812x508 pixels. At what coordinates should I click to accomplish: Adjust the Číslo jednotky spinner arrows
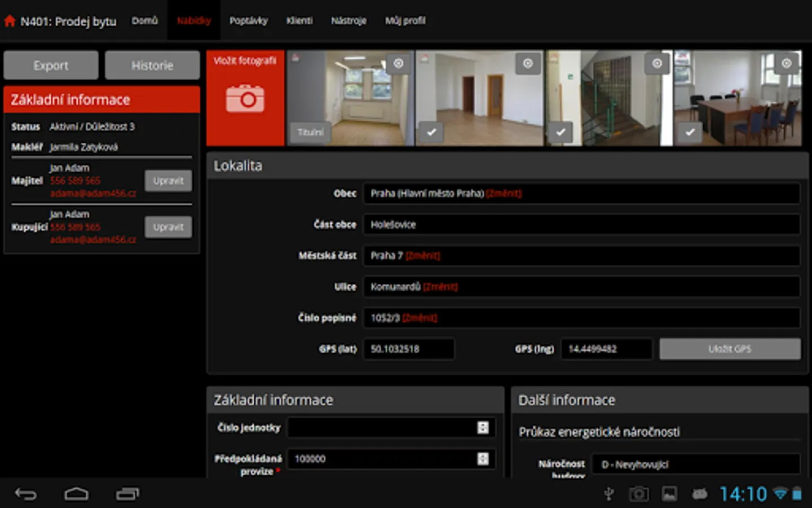pos(483,427)
